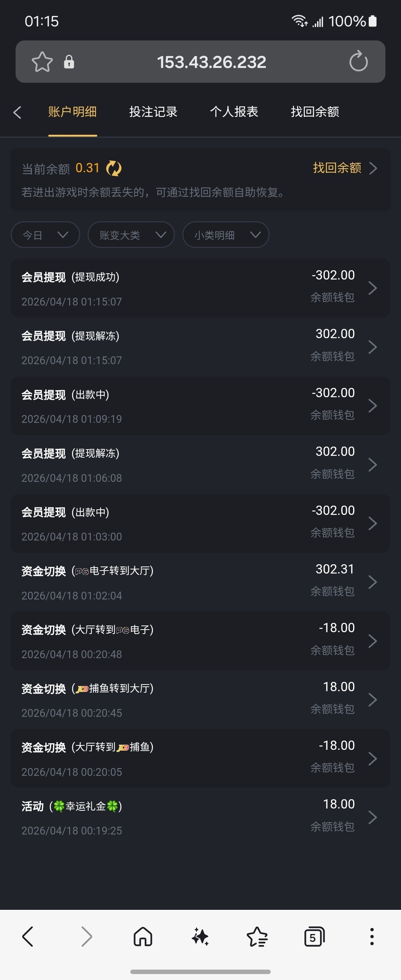
Task: Open the browser home page
Action: pyautogui.click(x=143, y=936)
